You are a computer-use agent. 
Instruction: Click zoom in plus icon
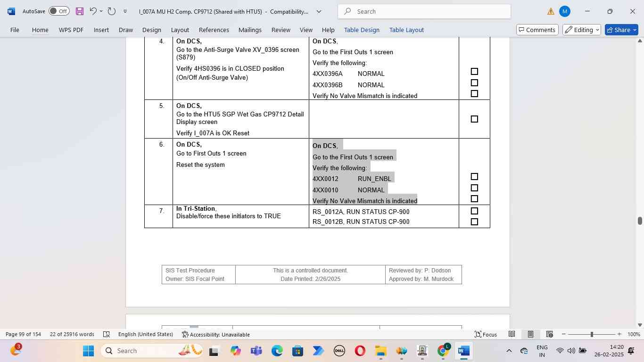tap(619, 334)
